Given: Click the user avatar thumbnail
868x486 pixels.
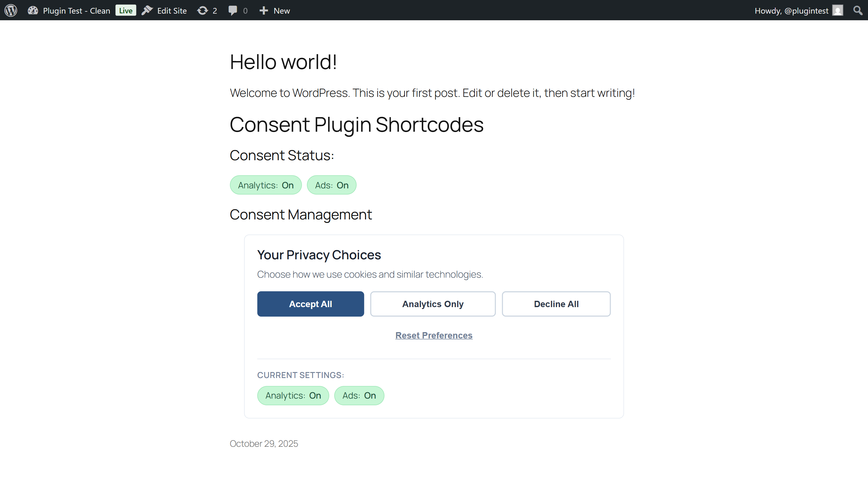Looking at the screenshot, I should coord(837,10).
